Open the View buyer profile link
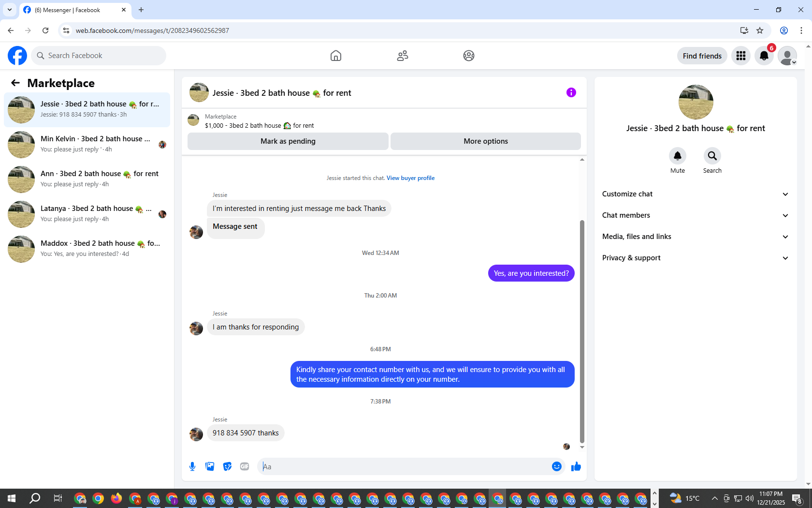This screenshot has width=812, height=508. 410,178
